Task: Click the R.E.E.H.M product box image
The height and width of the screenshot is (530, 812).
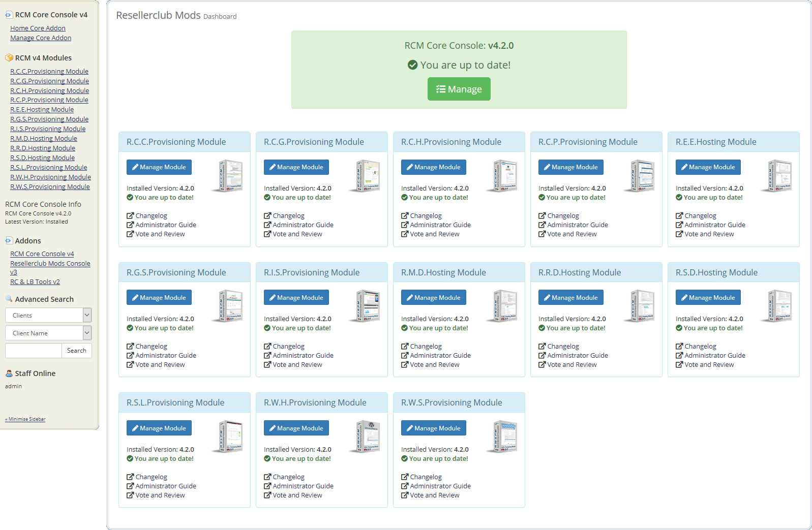Action: [776, 175]
